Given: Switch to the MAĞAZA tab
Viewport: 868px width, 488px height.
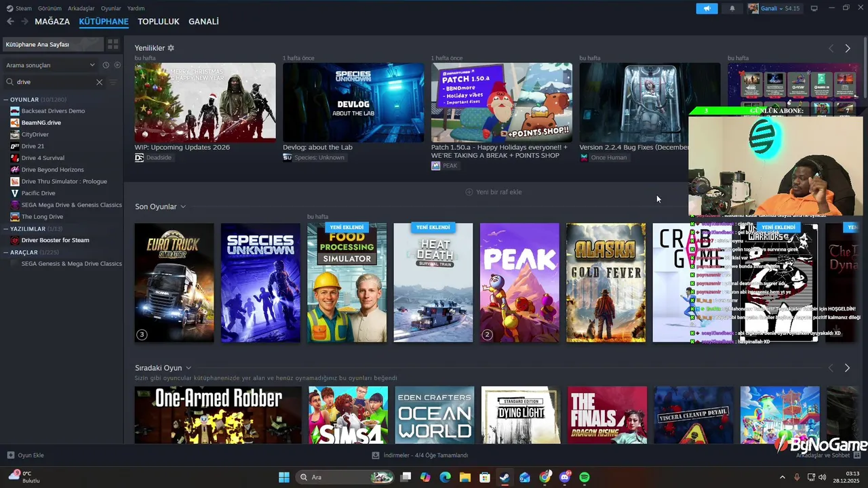Looking at the screenshot, I should coord(52,22).
